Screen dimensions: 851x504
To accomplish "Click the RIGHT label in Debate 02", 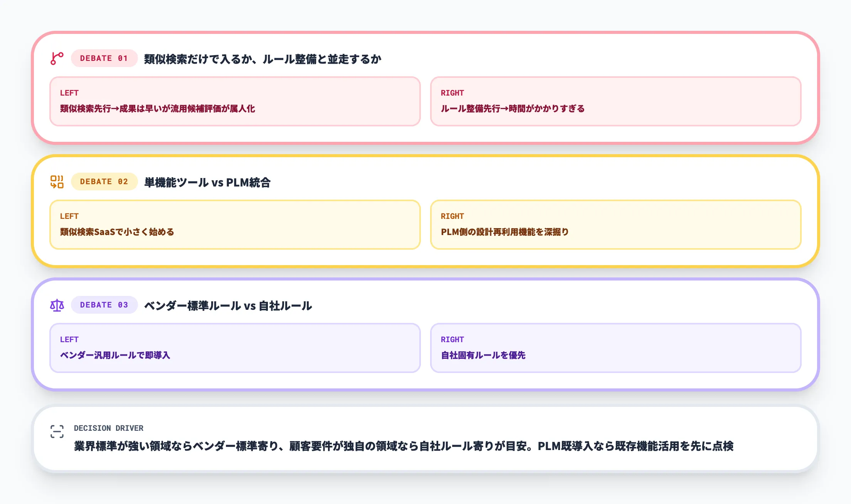I will [452, 216].
